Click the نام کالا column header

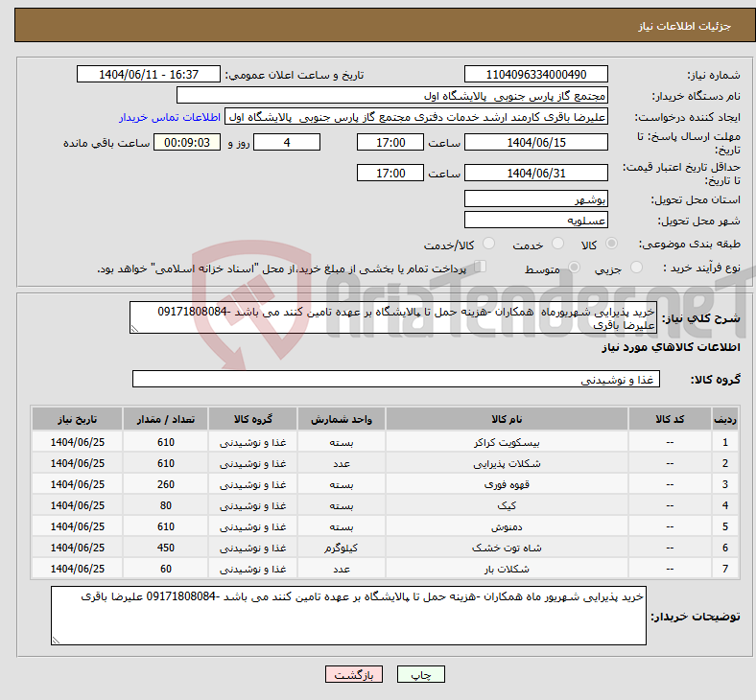pyautogui.click(x=507, y=420)
